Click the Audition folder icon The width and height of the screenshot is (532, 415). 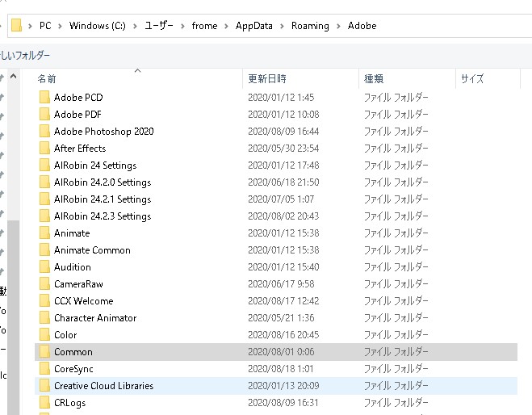coord(44,267)
